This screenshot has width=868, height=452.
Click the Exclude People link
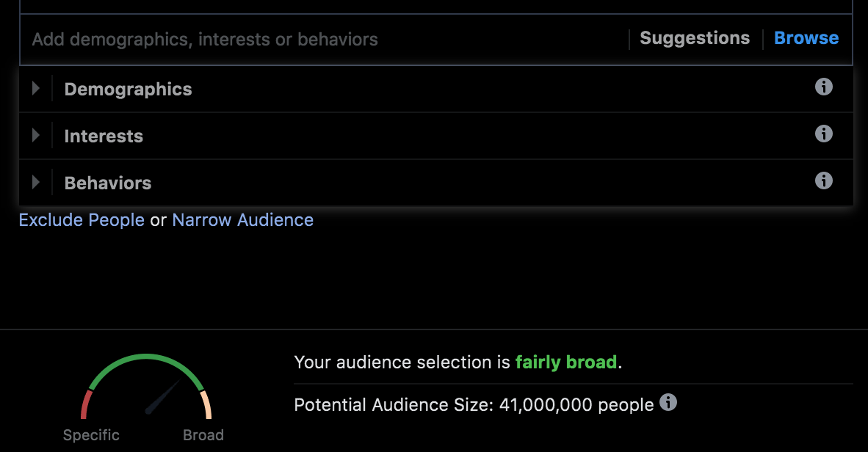(82, 220)
